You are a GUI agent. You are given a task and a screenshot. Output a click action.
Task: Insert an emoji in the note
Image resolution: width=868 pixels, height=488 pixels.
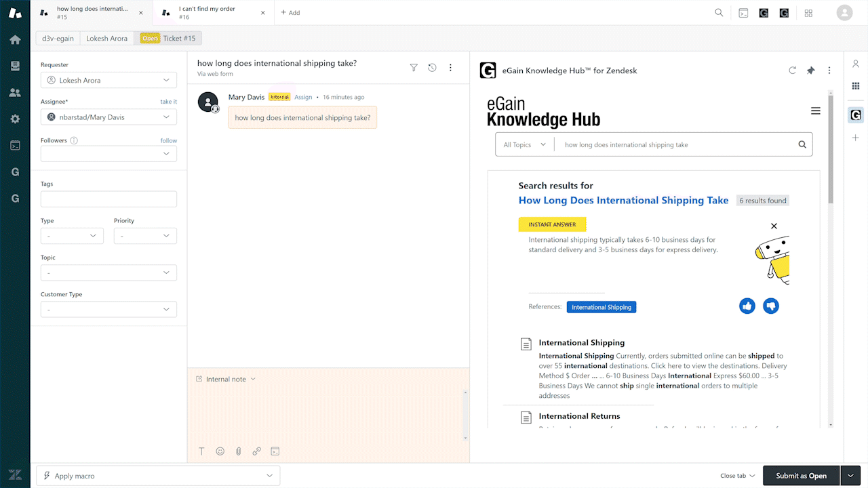coord(220,451)
